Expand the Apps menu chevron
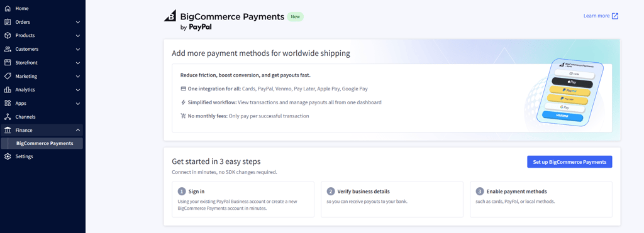644x233 pixels. pyautogui.click(x=78, y=104)
